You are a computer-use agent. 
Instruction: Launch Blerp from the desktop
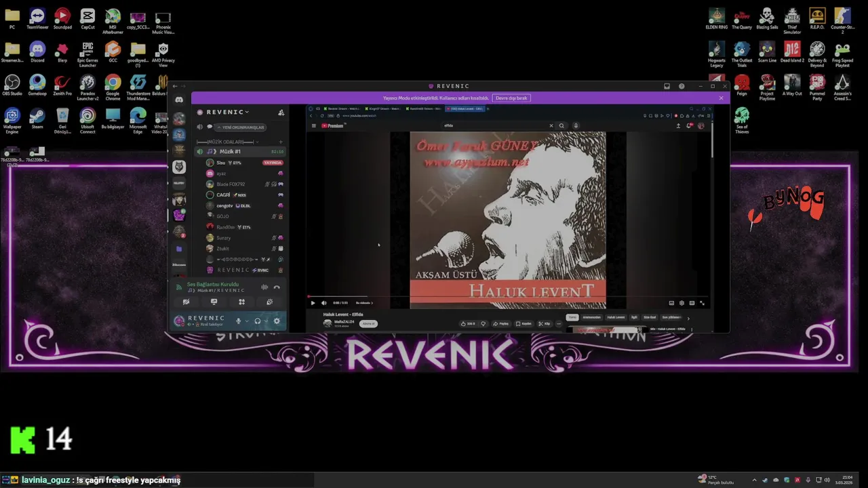coord(62,52)
